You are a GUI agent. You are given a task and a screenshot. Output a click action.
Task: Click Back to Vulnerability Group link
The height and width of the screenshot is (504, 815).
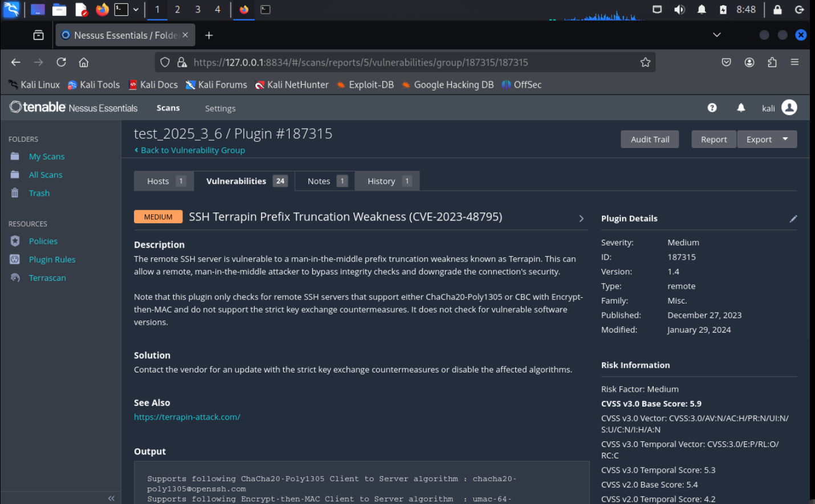190,150
